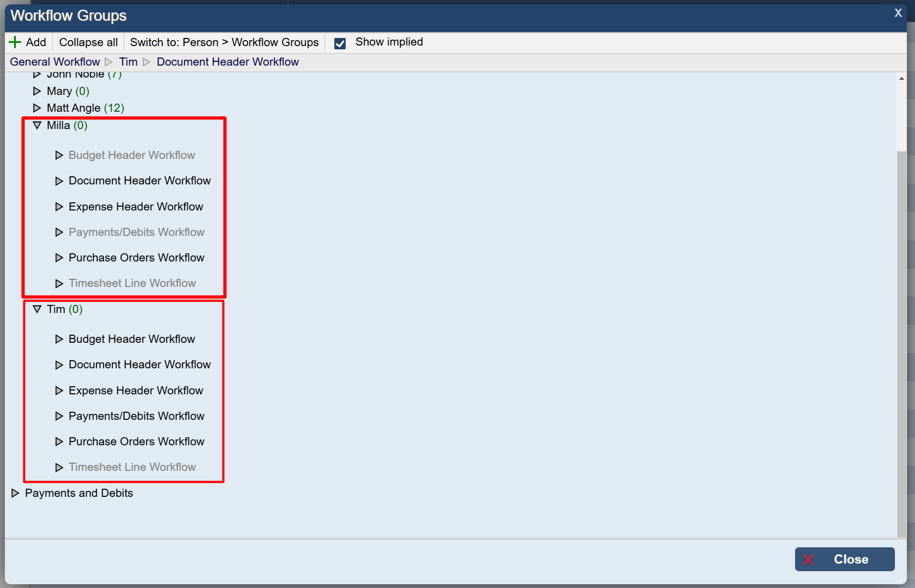Image resolution: width=915 pixels, height=588 pixels.
Task: Close dialog using the X icon in title bar
Action: tap(898, 13)
